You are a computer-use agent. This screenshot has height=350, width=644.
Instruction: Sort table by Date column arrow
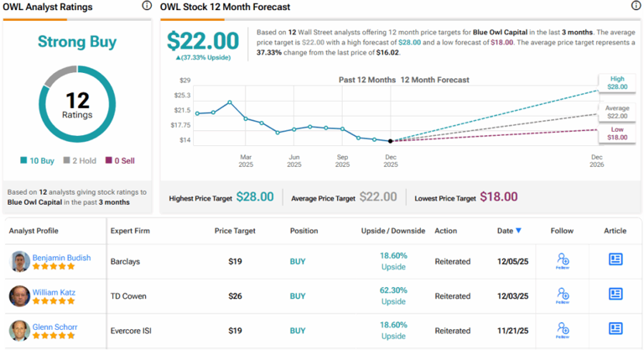click(x=517, y=231)
